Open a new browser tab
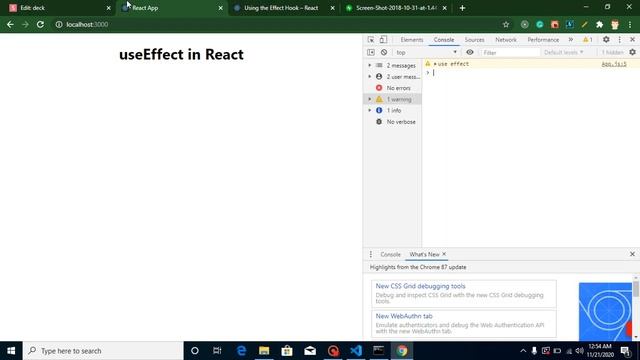The height and width of the screenshot is (360, 640). click(x=462, y=8)
